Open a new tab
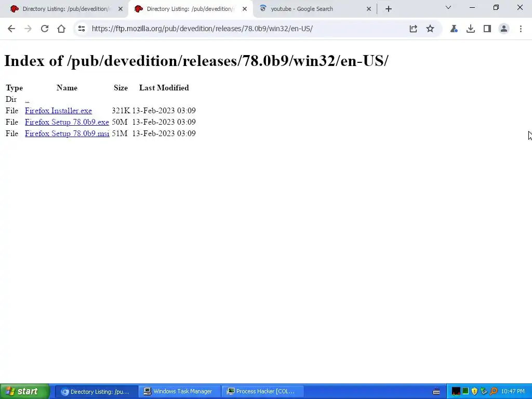Screen dimensions: 532x399 tap(389, 9)
